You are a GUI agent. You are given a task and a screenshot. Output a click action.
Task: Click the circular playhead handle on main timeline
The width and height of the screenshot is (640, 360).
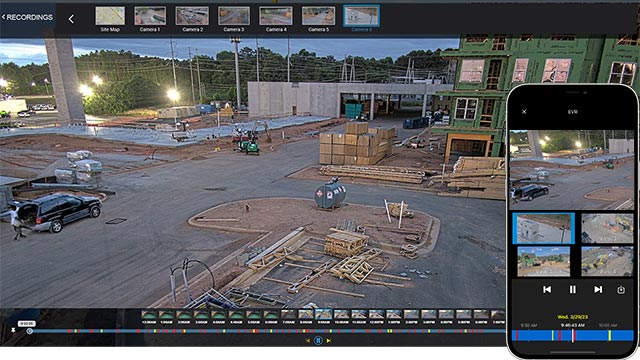pos(29,331)
